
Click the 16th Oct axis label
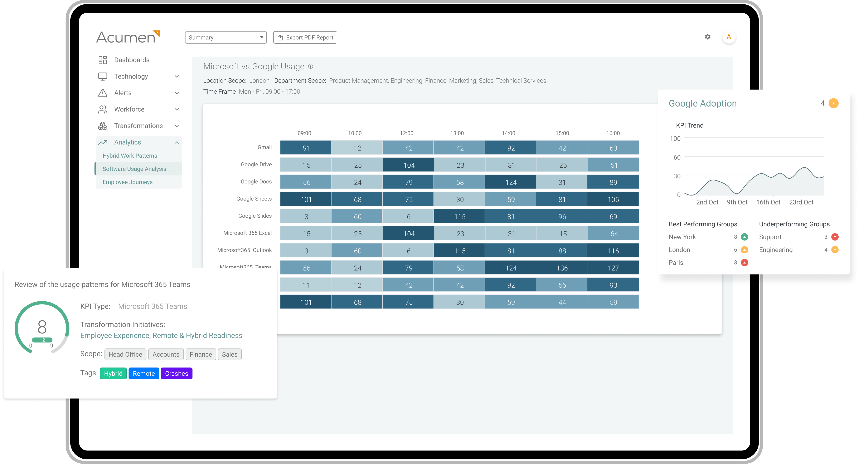pos(768,202)
